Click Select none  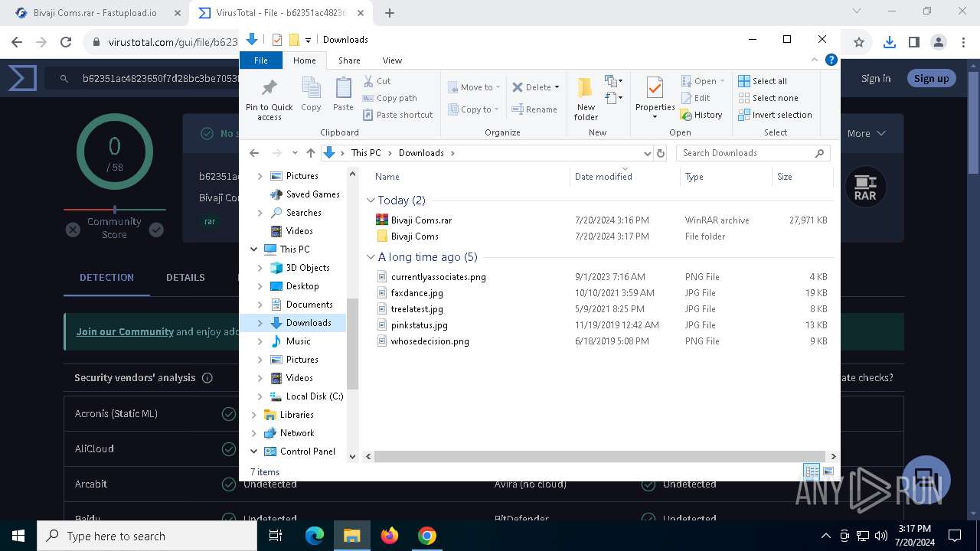(x=768, y=98)
